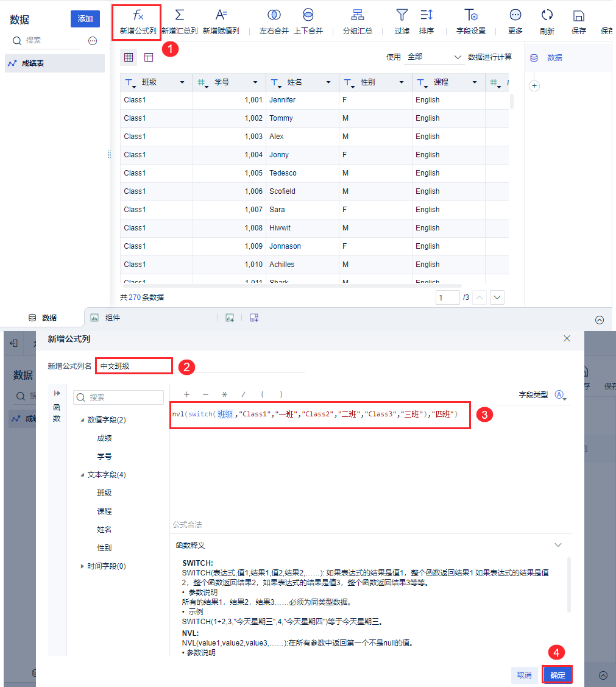The image size is (616, 687).
Task: Select the 性别 field in the tree
Action: [x=104, y=547]
